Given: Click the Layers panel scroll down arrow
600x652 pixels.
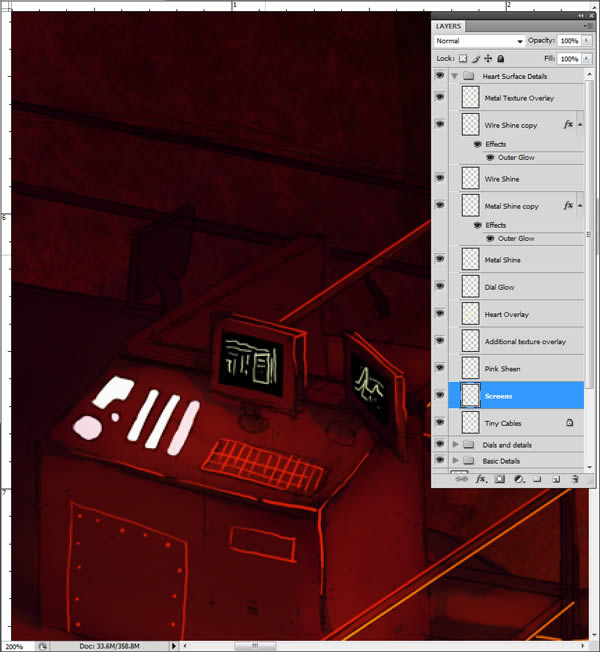Looking at the screenshot, I should 589,467.
